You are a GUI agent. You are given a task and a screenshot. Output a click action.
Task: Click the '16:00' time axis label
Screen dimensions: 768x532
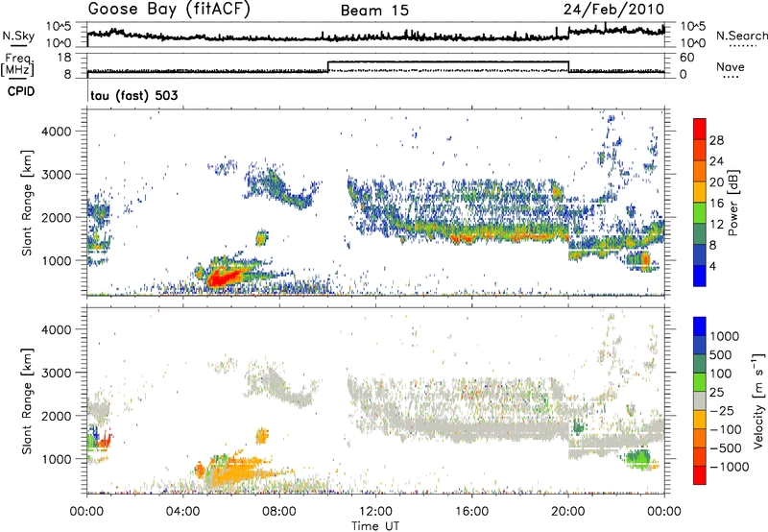[x=471, y=512]
